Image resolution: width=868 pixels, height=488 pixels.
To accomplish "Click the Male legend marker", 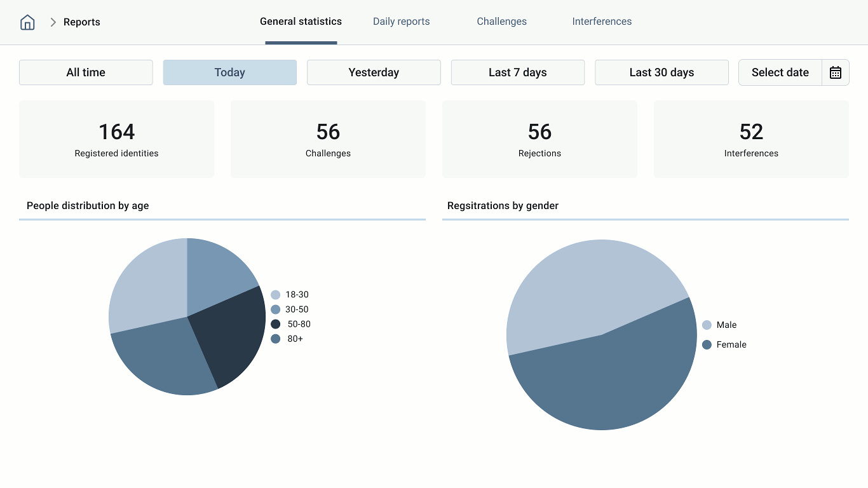I will point(707,325).
